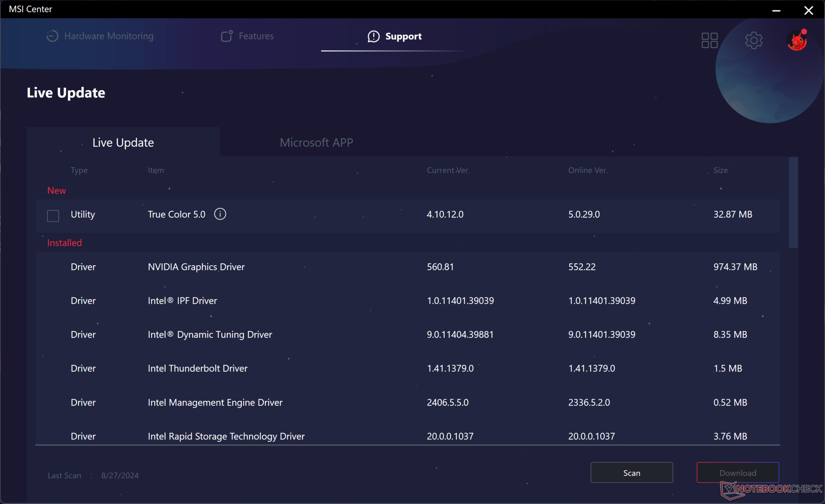
Task: Select the Live Update sub-tab
Action: click(123, 142)
